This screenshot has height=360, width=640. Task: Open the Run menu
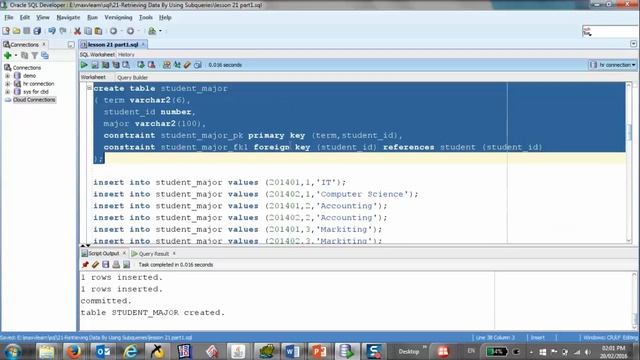[93, 18]
